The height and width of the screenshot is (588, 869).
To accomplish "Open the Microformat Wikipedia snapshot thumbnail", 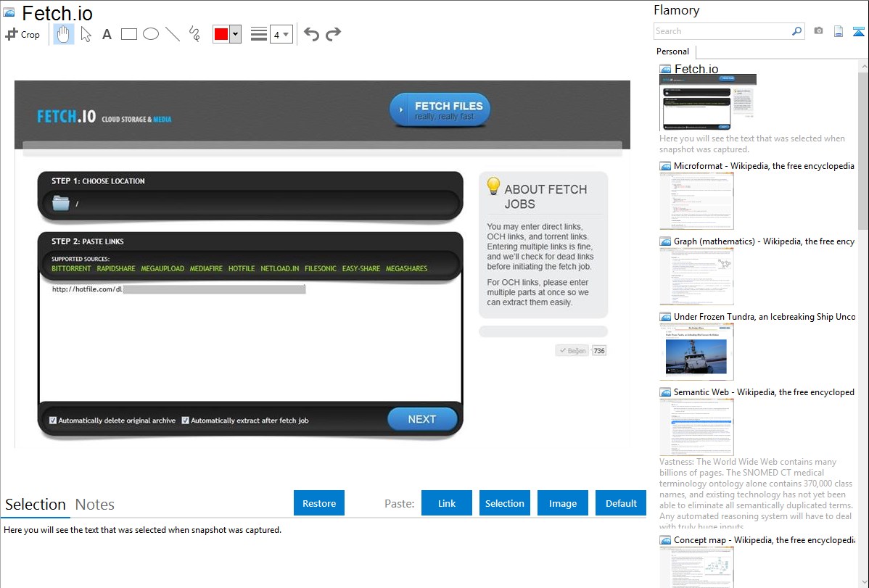I will [x=696, y=201].
